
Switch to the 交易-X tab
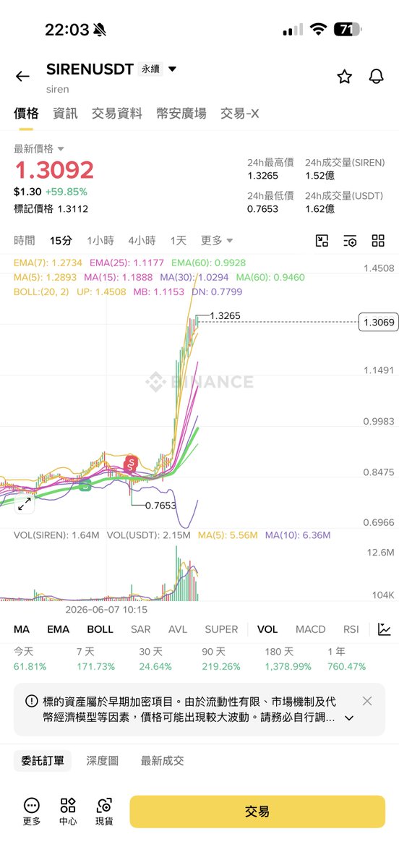coord(240,113)
